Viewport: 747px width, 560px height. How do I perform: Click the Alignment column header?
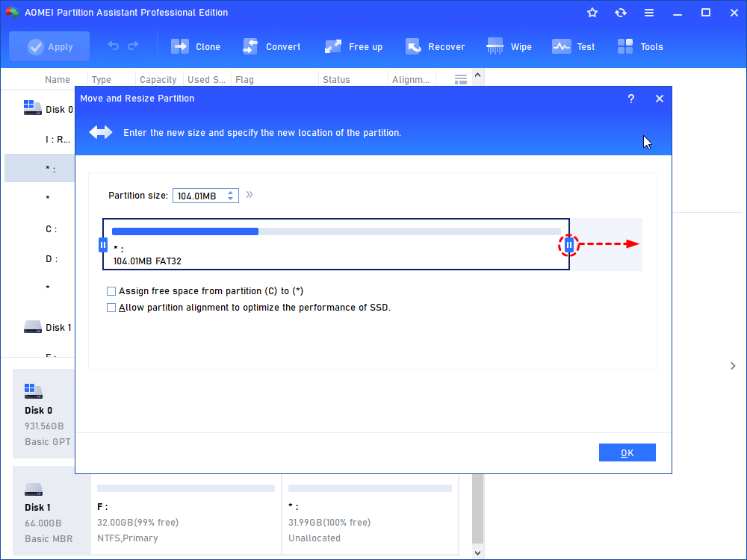[411, 80]
